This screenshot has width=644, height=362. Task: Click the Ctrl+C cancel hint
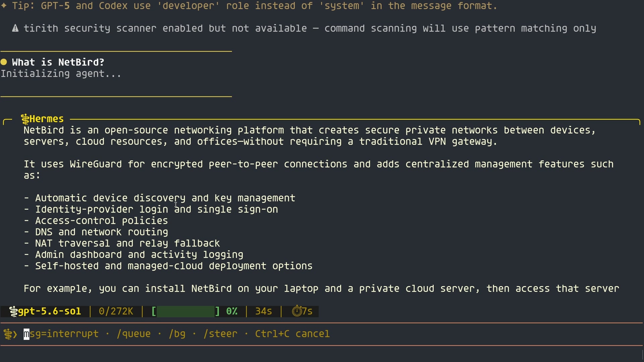click(x=292, y=334)
